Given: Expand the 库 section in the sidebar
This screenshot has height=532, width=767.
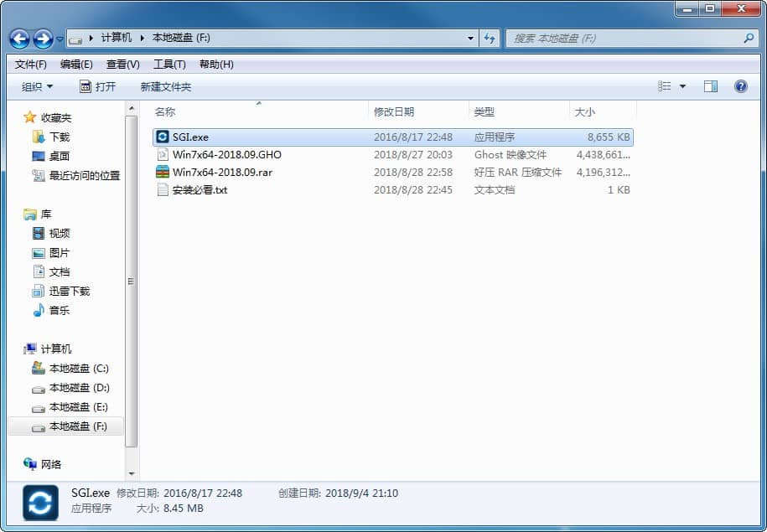Looking at the screenshot, I should pos(15,214).
